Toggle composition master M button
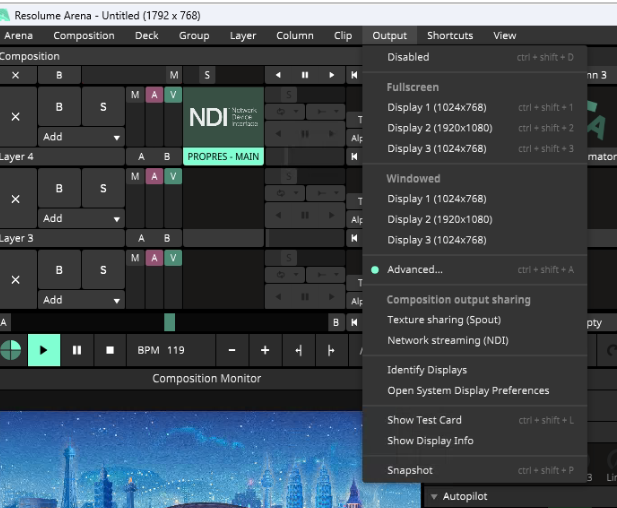This screenshot has height=508, width=617. coord(174,75)
